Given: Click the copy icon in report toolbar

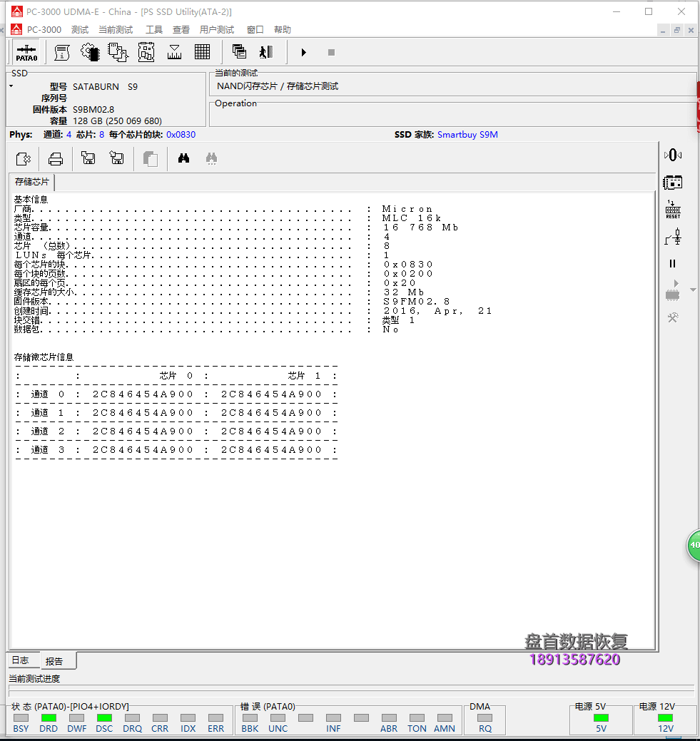Looking at the screenshot, I should (x=151, y=159).
